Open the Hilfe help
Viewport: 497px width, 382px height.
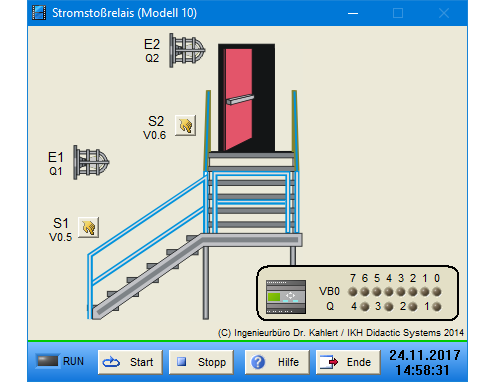pyautogui.click(x=277, y=362)
